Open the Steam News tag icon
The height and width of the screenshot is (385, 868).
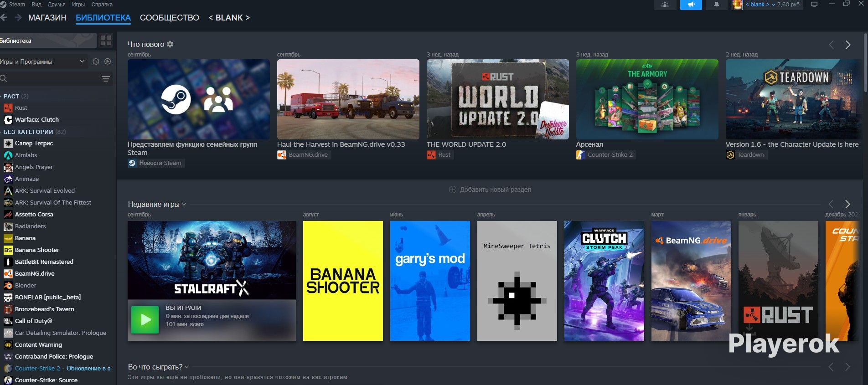[132, 163]
